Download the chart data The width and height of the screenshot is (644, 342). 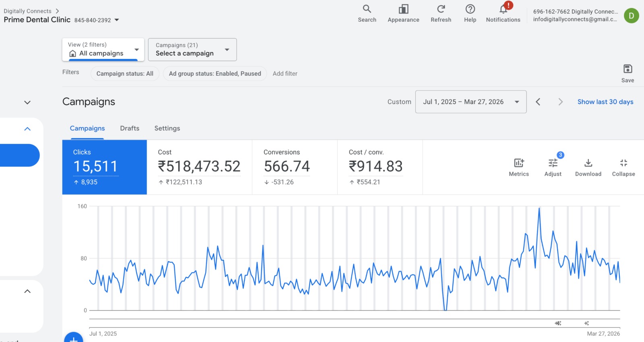coord(588,167)
